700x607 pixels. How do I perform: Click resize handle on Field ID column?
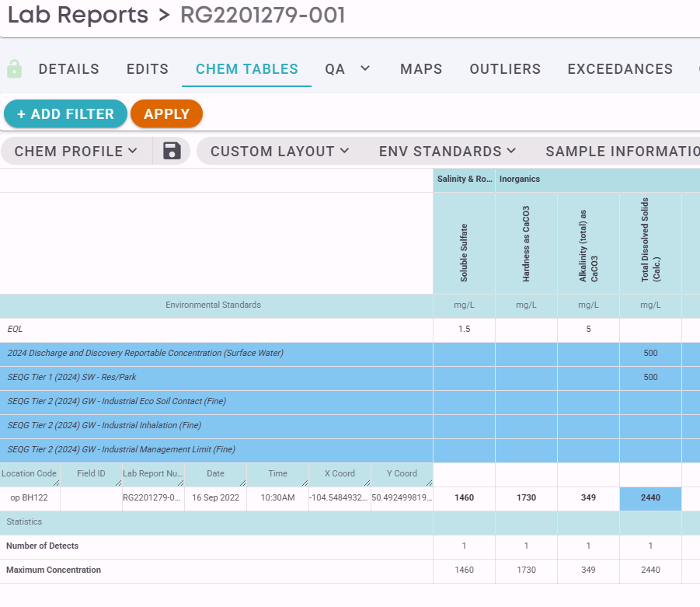coord(118,483)
